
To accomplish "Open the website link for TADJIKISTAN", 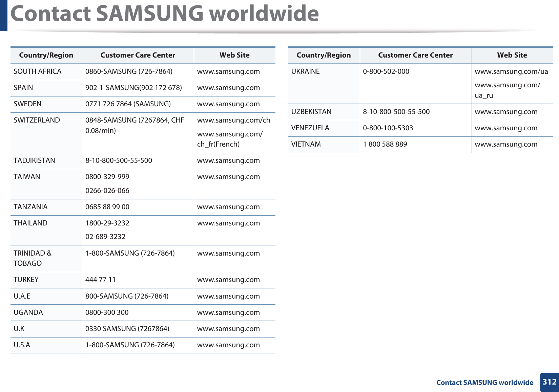I will coord(228,161).
